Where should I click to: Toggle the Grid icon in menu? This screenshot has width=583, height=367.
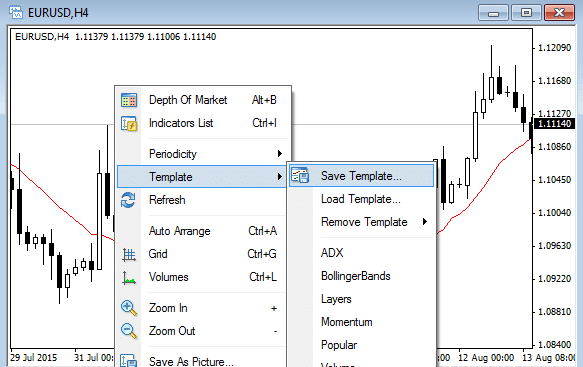click(129, 254)
